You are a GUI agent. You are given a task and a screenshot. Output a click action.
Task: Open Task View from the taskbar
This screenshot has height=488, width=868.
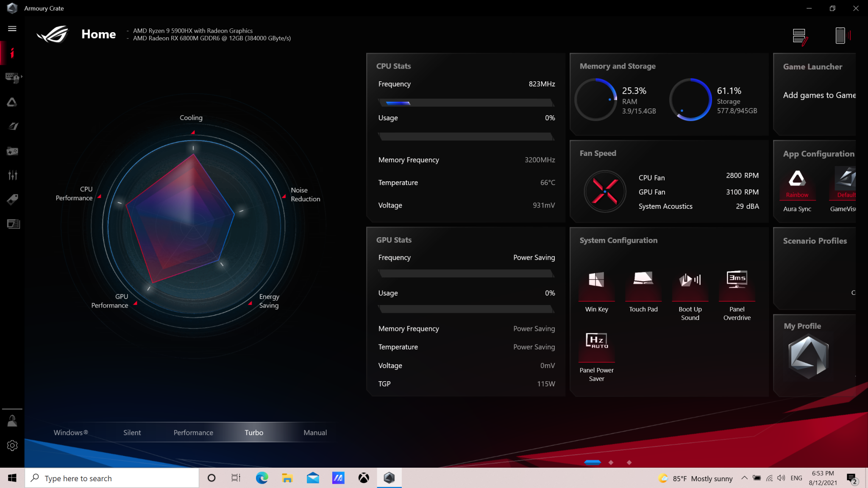click(236, 478)
